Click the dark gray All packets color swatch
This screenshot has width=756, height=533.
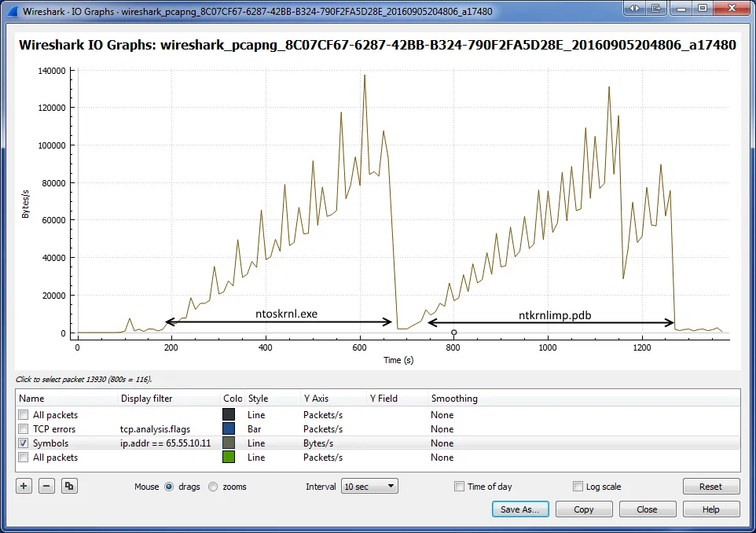point(229,414)
